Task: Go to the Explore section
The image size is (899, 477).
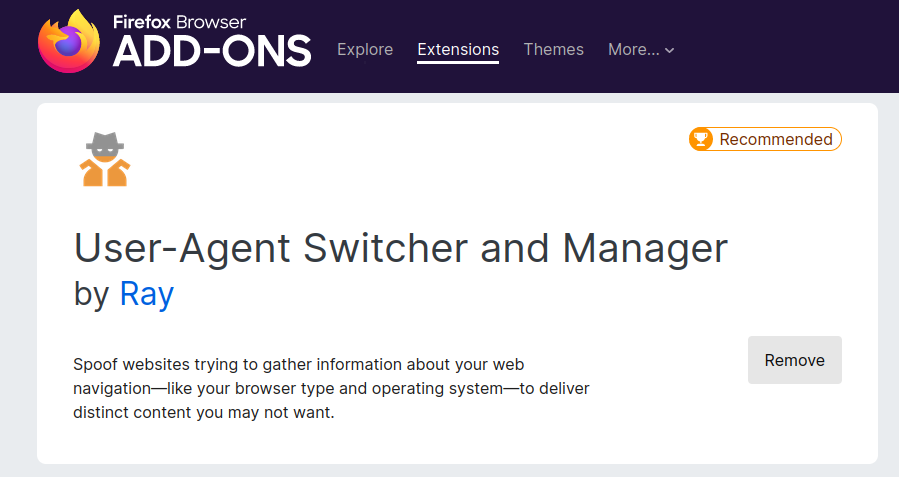Action: coord(365,50)
